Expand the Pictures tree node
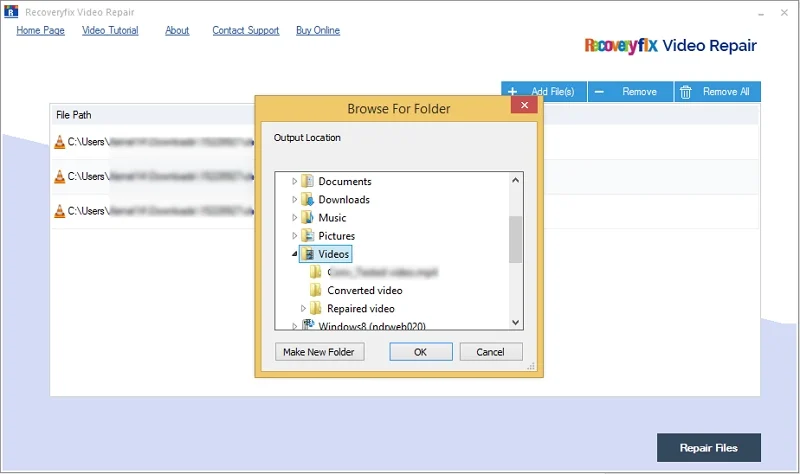 pos(294,236)
